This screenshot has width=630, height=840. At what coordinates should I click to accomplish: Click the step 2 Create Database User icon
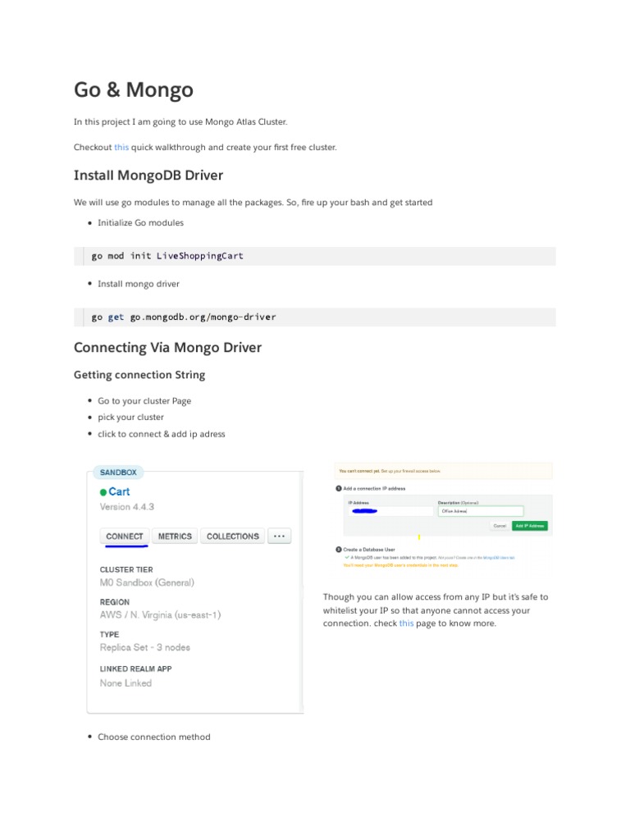point(338,548)
